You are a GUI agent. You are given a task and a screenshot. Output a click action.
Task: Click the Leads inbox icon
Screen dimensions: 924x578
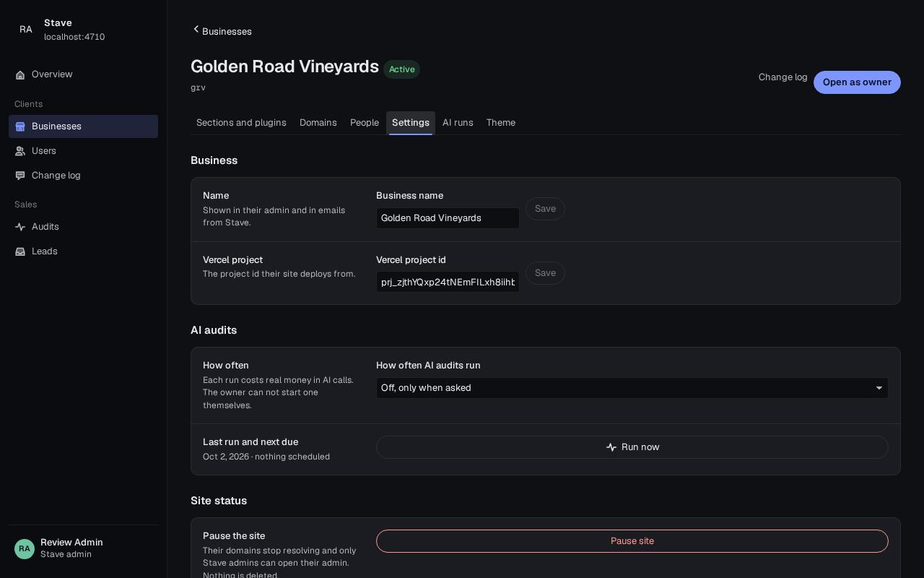[20, 251]
